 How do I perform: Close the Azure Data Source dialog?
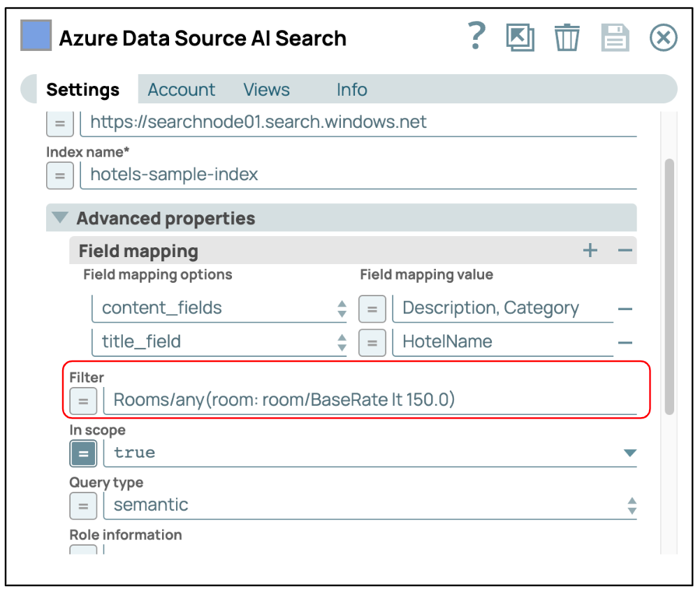tap(663, 37)
